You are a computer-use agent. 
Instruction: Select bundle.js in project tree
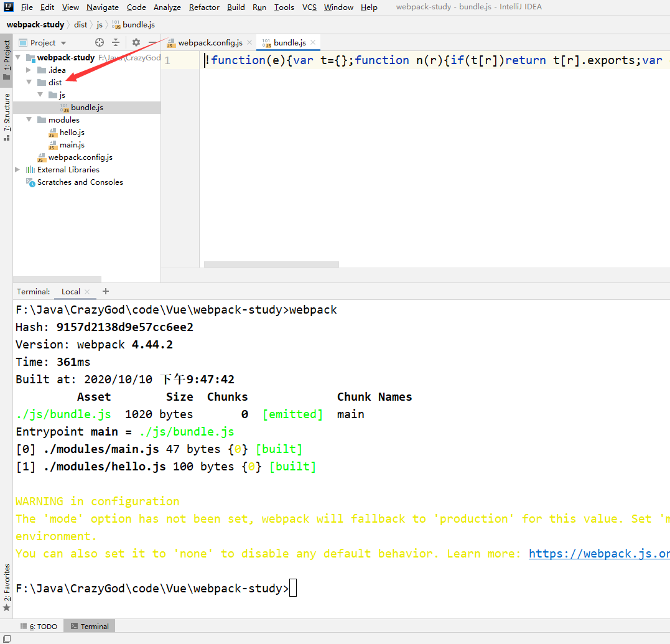86,107
